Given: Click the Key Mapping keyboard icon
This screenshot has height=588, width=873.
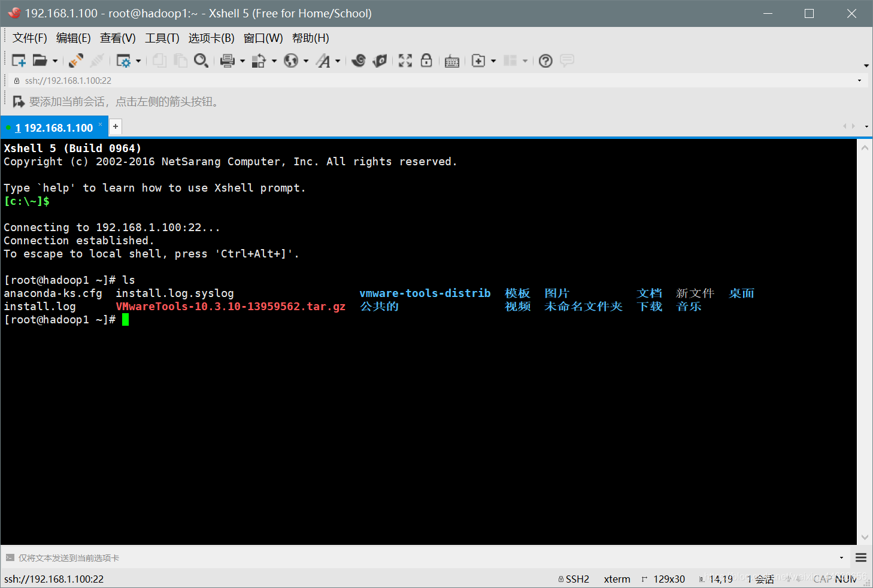Looking at the screenshot, I should [x=452, y=61].
